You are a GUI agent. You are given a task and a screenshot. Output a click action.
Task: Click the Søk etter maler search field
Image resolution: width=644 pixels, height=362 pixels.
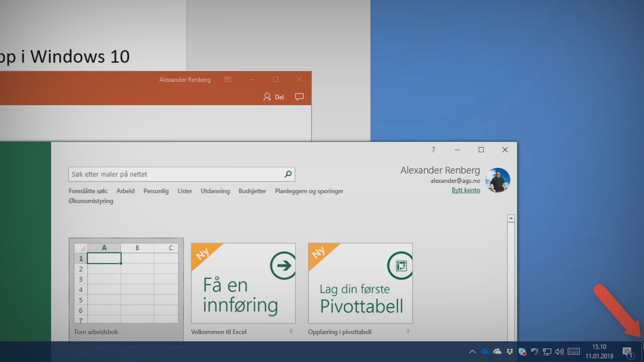[x=176, y=174]
